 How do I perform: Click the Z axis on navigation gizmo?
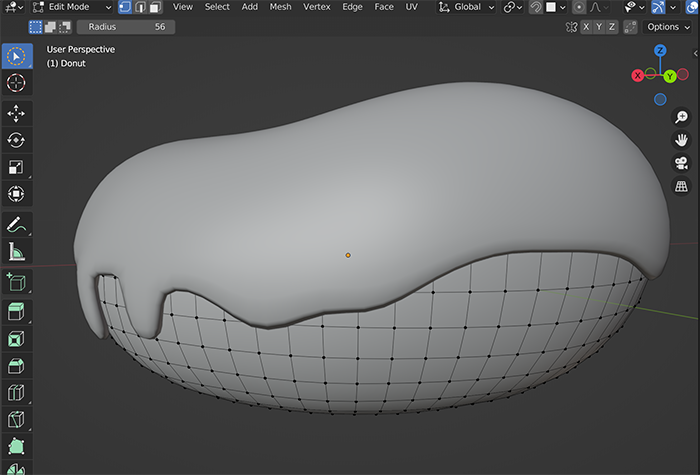[x=660, y=50]
